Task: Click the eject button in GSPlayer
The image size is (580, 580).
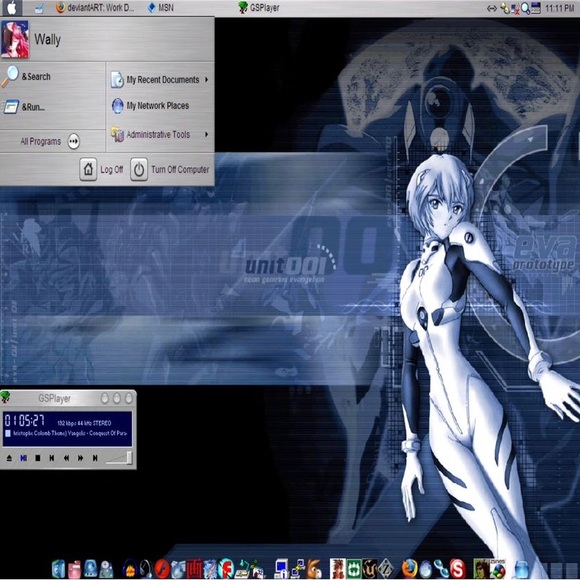Action: (9, 458)
